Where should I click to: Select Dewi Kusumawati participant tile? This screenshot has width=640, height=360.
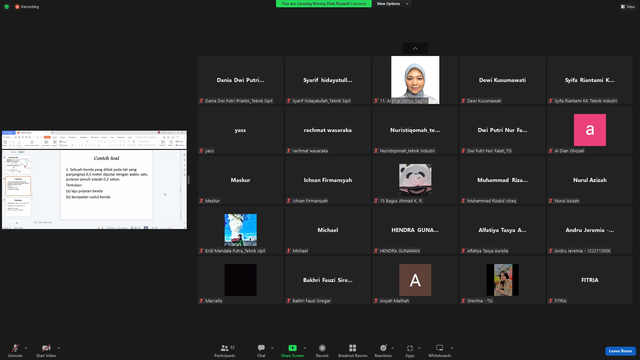[502, 80]
